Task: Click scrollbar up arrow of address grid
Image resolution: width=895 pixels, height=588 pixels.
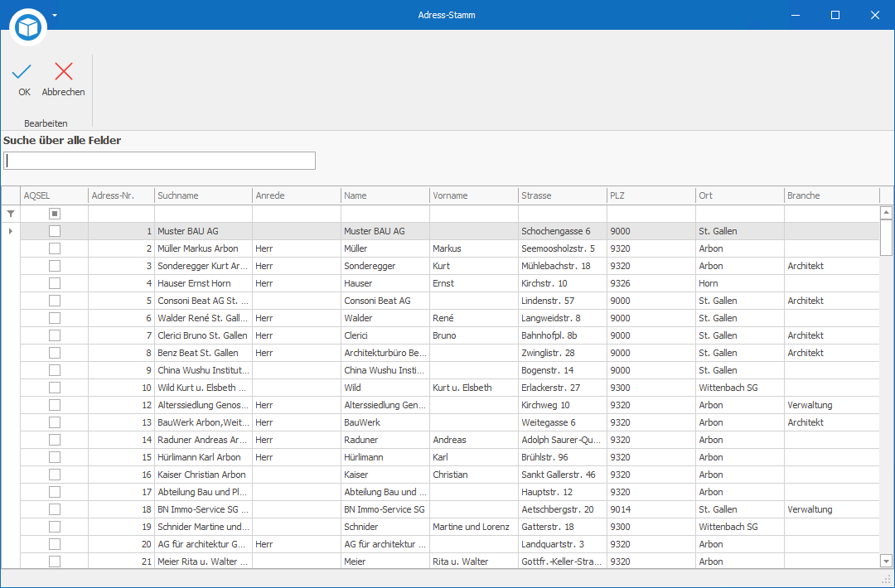Action: (886, 213)
